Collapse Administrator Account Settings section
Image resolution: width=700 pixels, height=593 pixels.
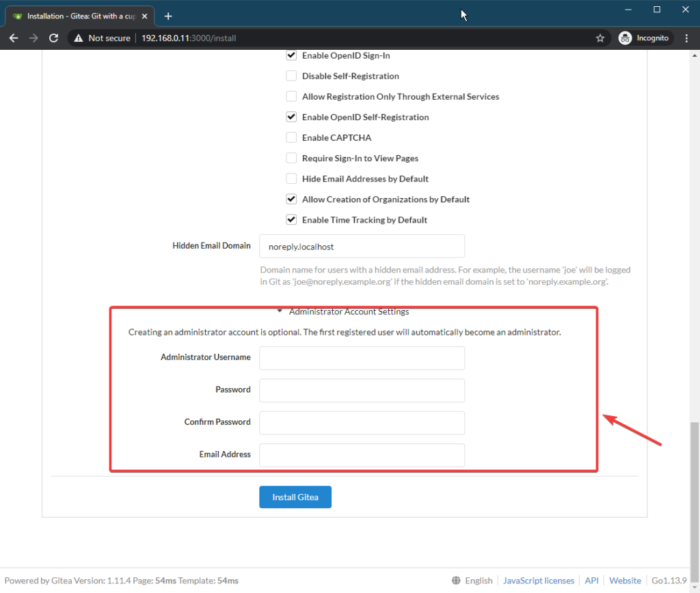point(343,312)
